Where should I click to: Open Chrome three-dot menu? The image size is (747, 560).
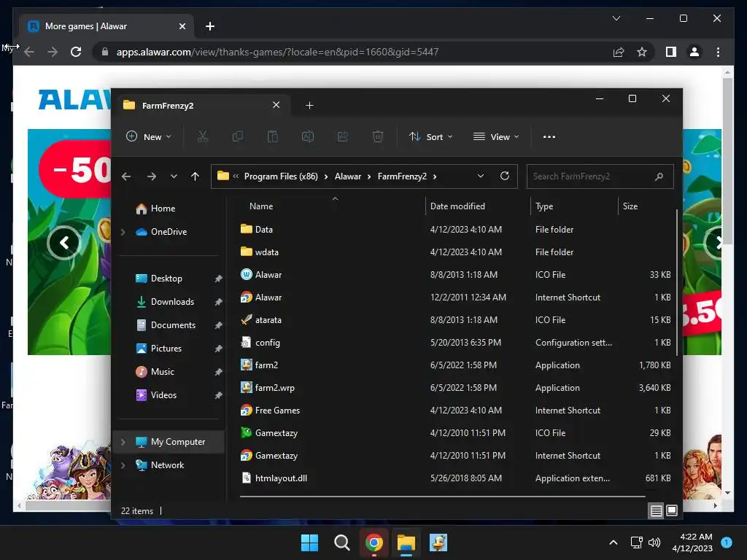[718, 52]
